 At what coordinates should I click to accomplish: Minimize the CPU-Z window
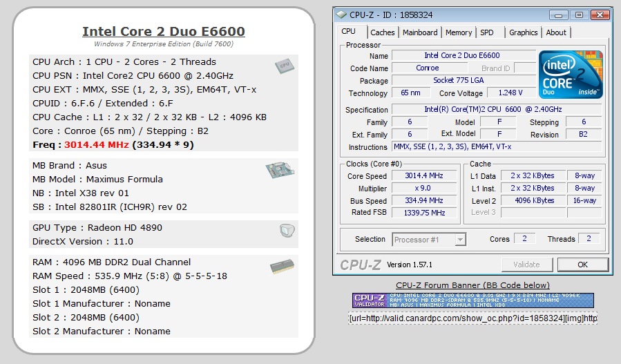558,15
